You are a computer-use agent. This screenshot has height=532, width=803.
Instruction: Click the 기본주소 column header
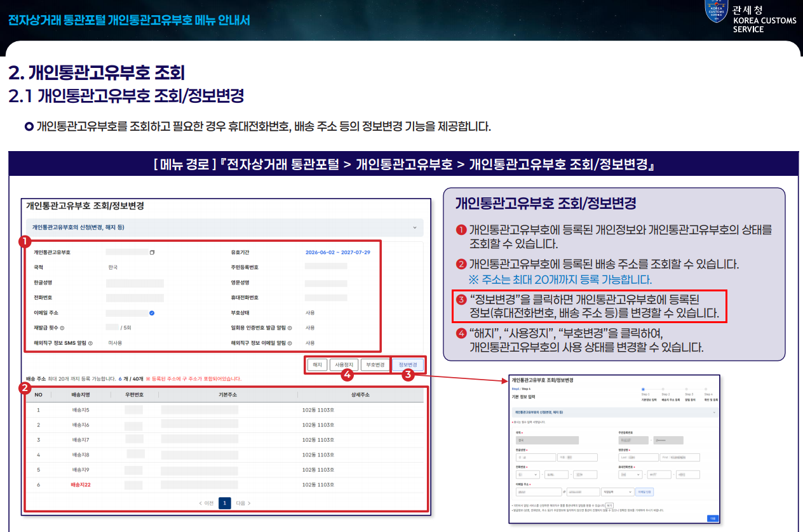(x=228, y=395)
